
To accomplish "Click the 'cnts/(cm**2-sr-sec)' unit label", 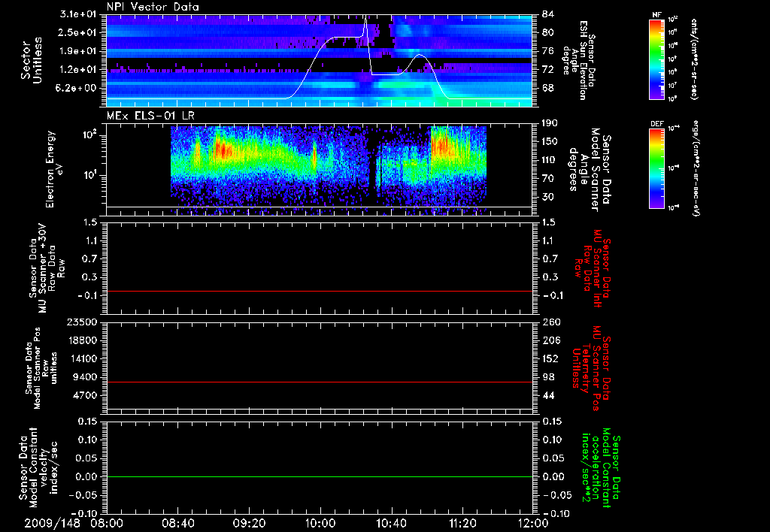I will click(694, 59).
